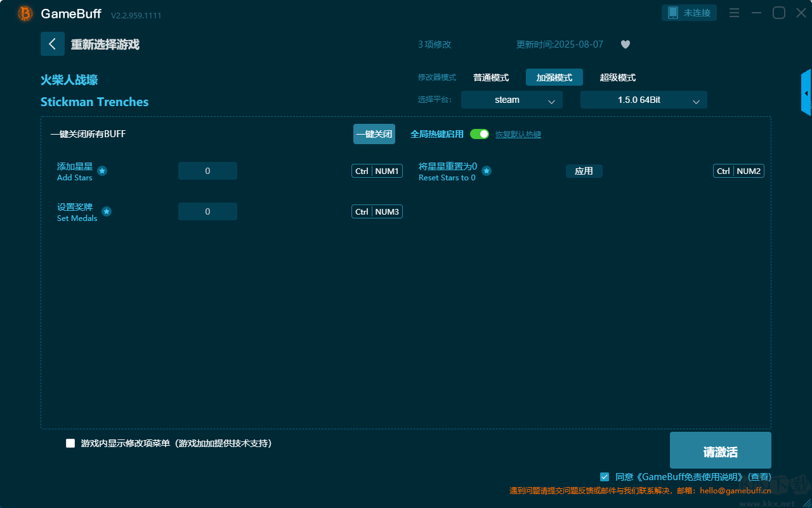Click the 恢复默认热键 restore hotkeys link

click(x=518, y=135)
